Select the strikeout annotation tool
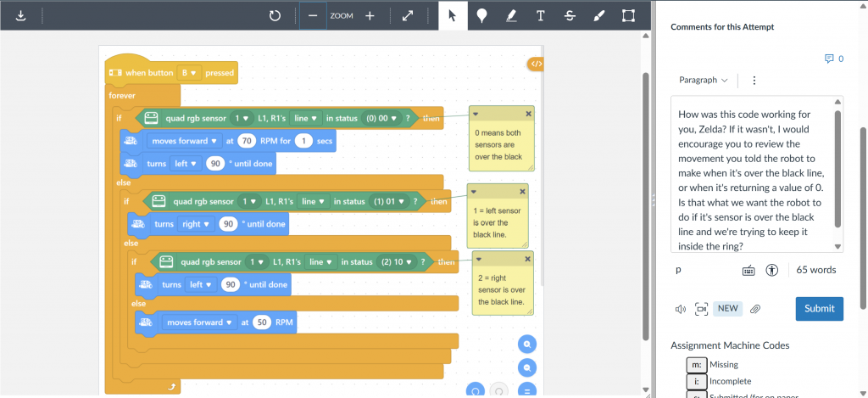 pyautogui.click(x=570, y=16)
